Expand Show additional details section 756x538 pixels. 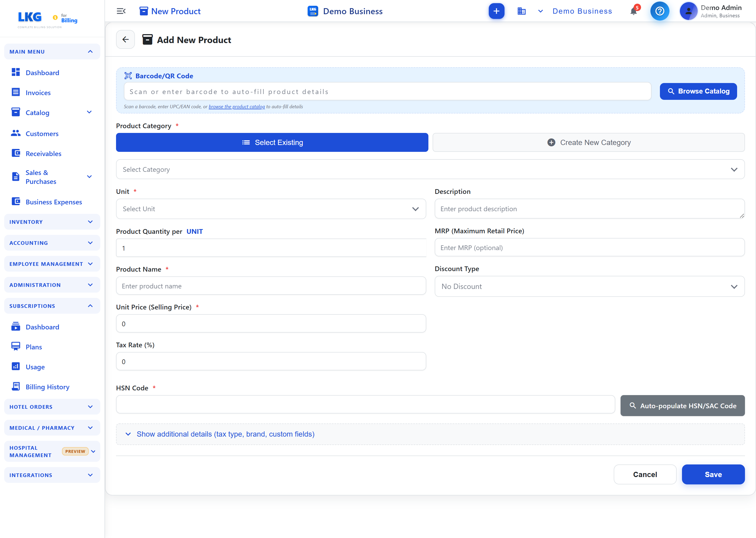(x=430, y=434)
